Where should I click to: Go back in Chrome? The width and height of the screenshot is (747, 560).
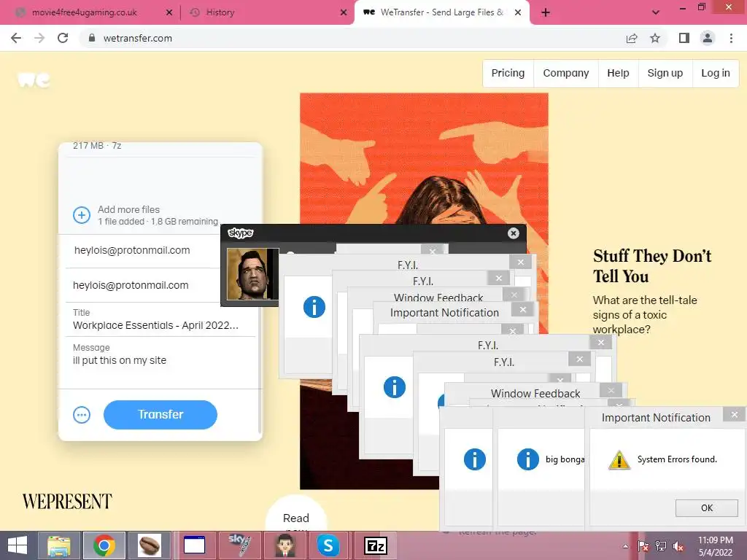16,38
